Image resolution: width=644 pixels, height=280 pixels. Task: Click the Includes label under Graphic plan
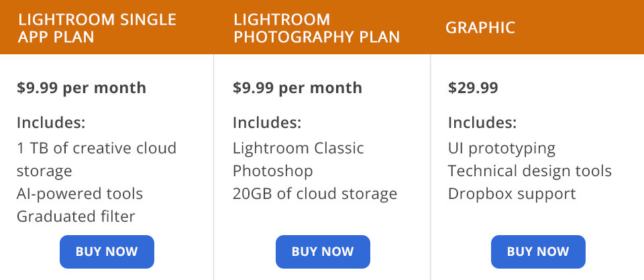(x=482, y=123)
